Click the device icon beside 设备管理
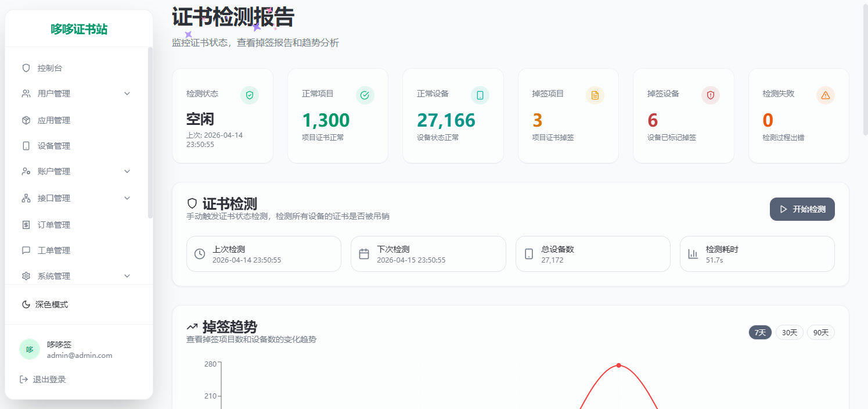Screen dimensions: 868x409 coord(26,146)
